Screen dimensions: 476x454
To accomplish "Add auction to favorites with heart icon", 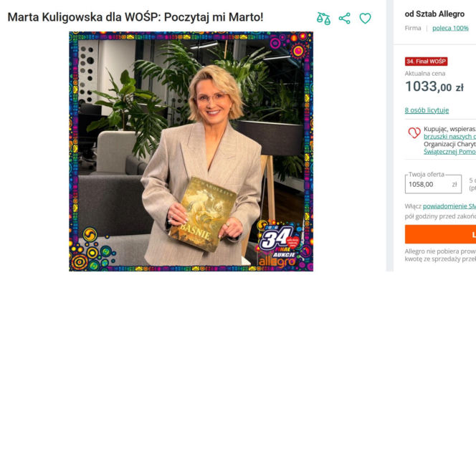I will click(x=365, y=19).
